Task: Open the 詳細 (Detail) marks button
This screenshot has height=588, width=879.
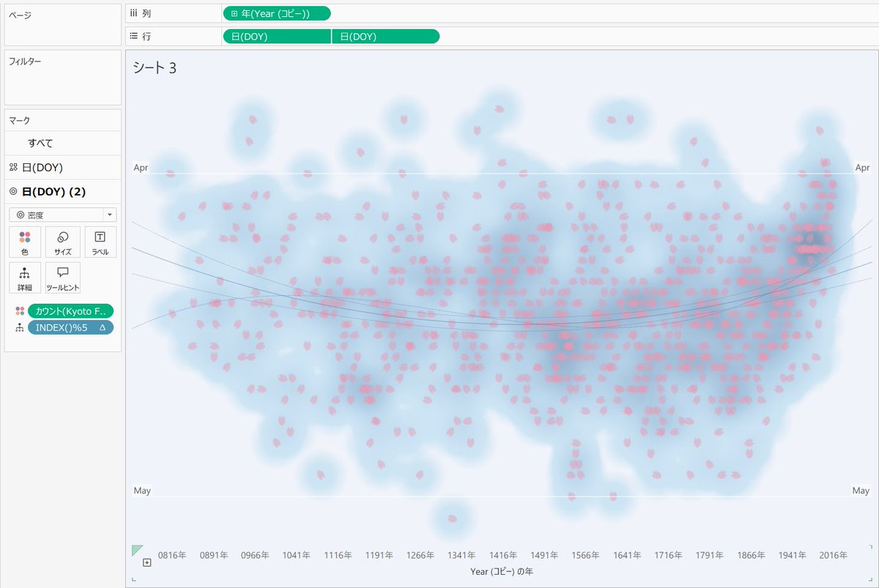Action: [x=24, y=278]
